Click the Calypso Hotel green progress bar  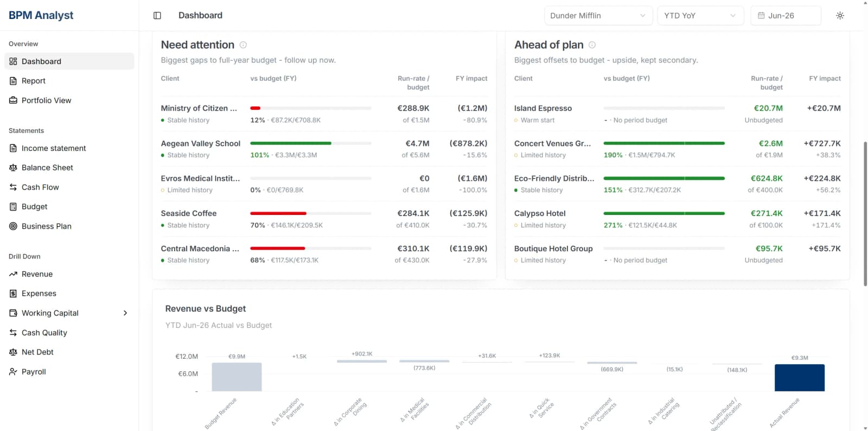[664, 213]
